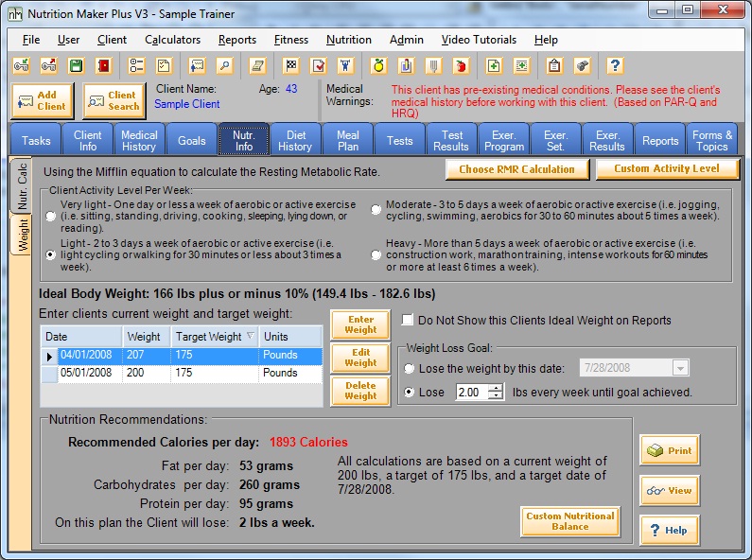Open the Reports menu
Screen dimensions: 752x560
tap(237, 40)
